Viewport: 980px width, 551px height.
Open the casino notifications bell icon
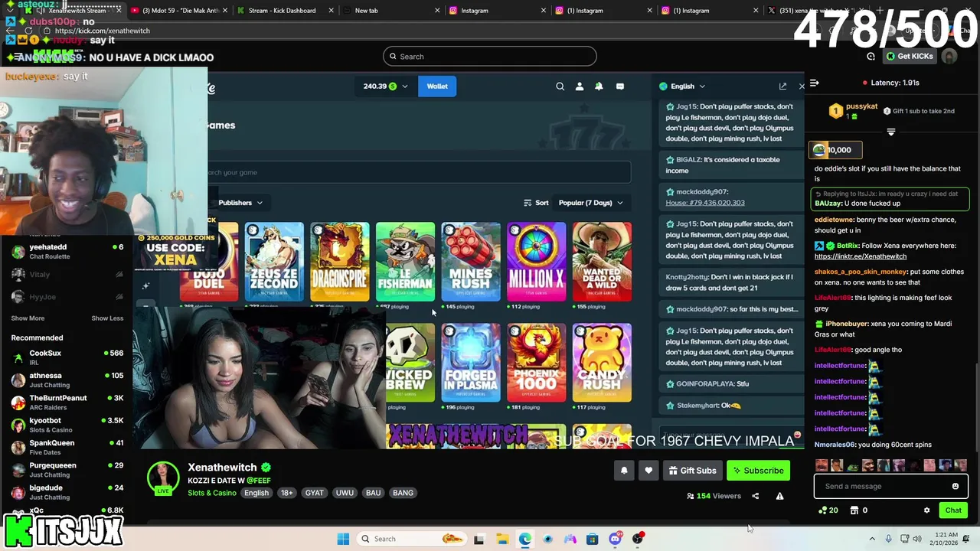click(599, 86)
